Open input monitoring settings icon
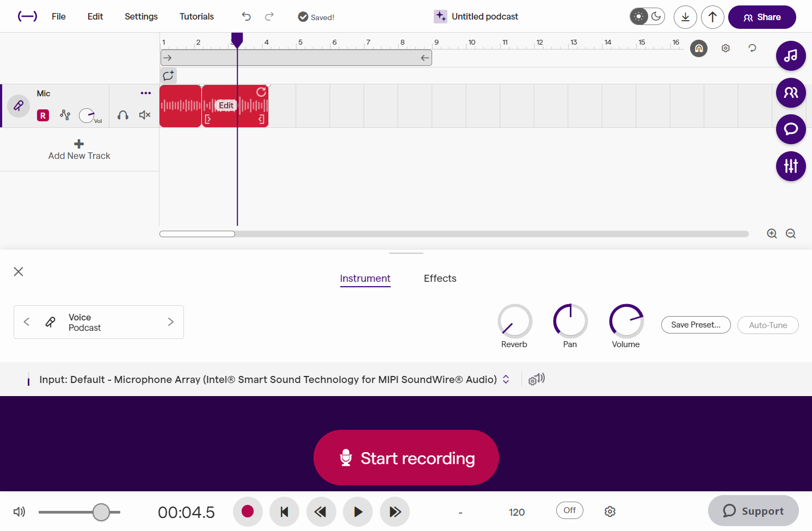Image resolution: width=812 pixels, height=531 pixels. [x=537, y=379]
